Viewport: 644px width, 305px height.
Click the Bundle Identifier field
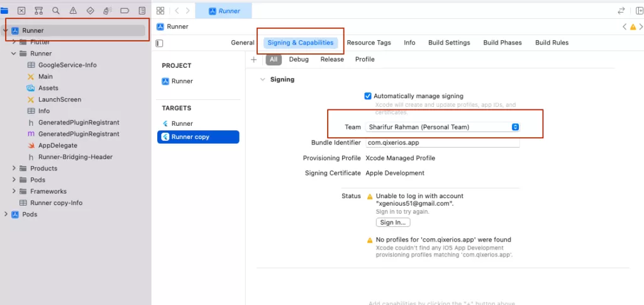[x=442, y=143]
